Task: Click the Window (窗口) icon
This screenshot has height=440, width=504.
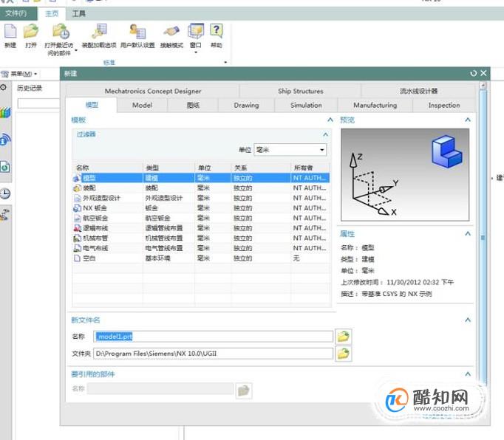Action: (x=196, y=32)
